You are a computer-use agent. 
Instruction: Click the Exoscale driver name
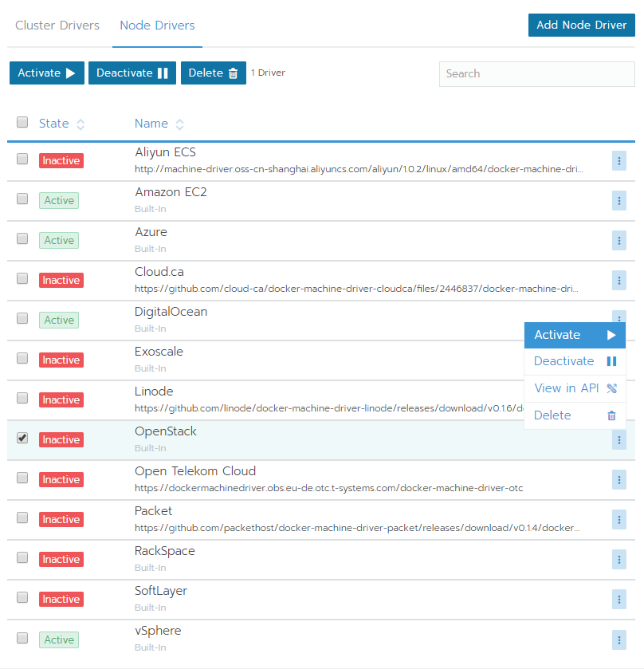click(159, 352)
